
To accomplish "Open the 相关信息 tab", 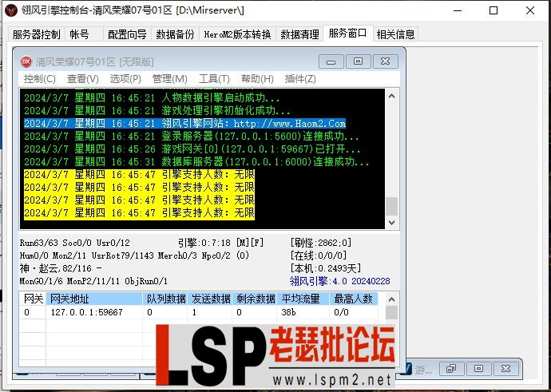I will [x=395, y=34].
